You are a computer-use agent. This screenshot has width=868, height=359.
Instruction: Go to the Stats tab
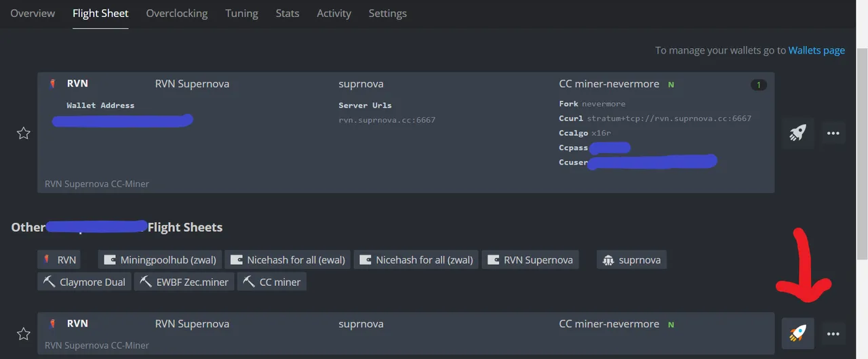tap(288, 13)
